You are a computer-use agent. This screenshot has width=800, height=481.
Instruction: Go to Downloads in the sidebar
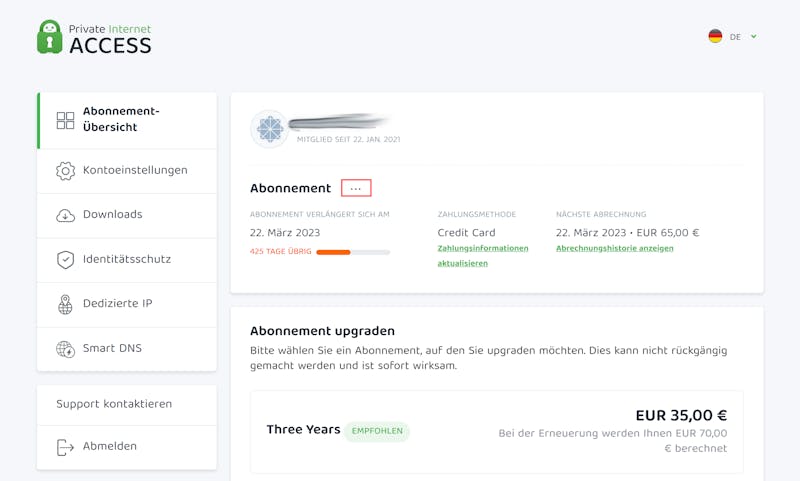tap(128, 215)
